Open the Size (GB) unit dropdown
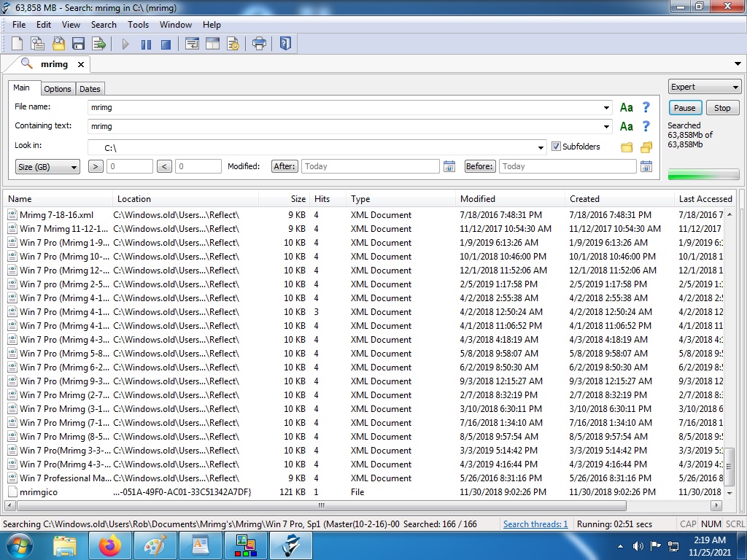Screen dimensions: 747x560 tap(47, 167)
